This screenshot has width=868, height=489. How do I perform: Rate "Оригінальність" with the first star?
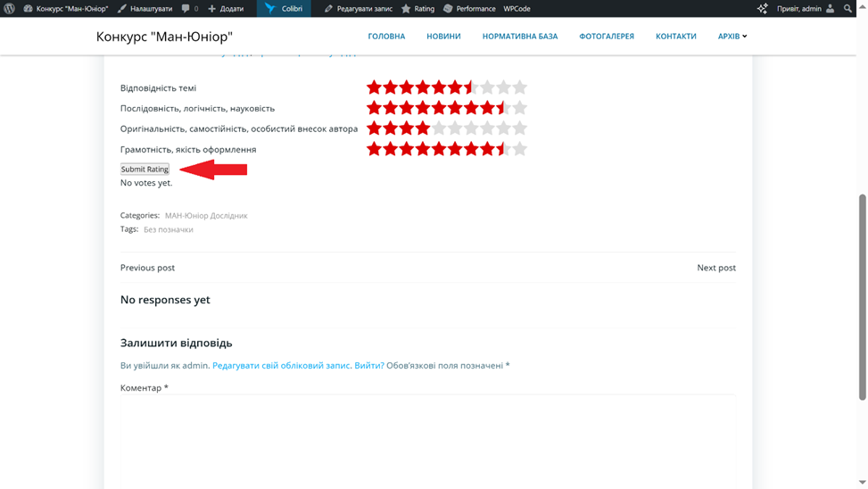(x=375, y=128)
